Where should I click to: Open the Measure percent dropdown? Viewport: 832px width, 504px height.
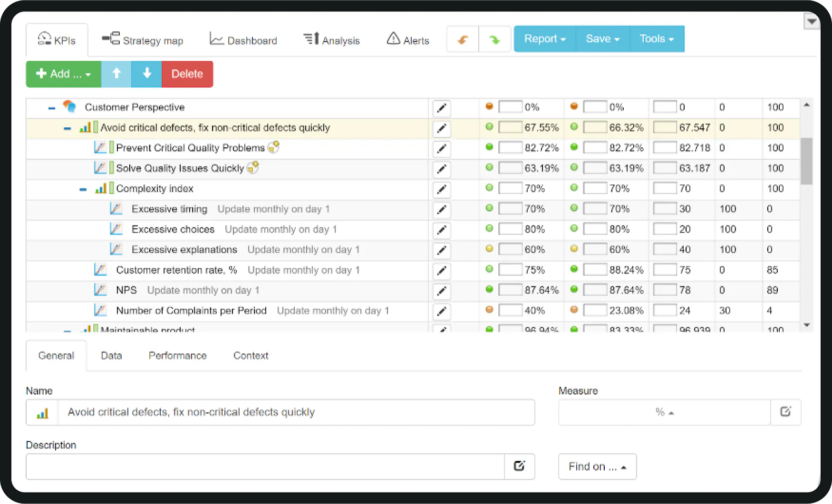pyautogui.click(x=664, y=412)
